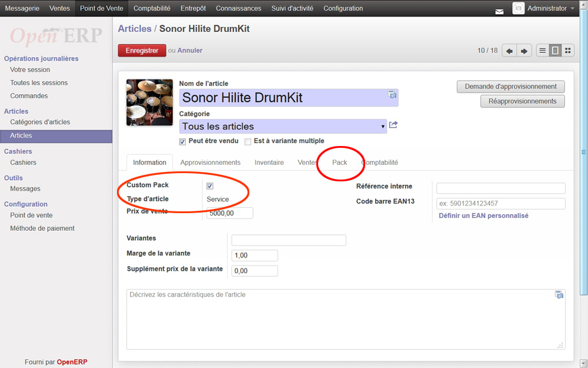Switch to the Approvisionnements tab
The image size is (588, 368).
coord(211,163)
